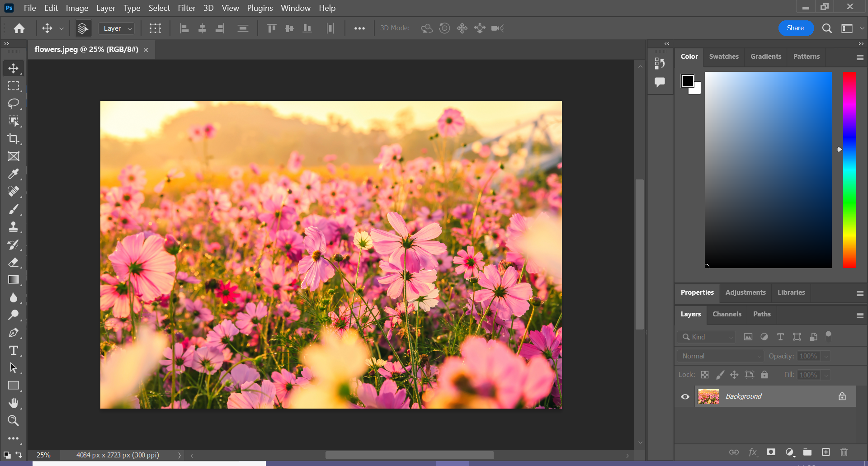
Task: Select the Object Selection tool
Action: [x=14, y=121]
